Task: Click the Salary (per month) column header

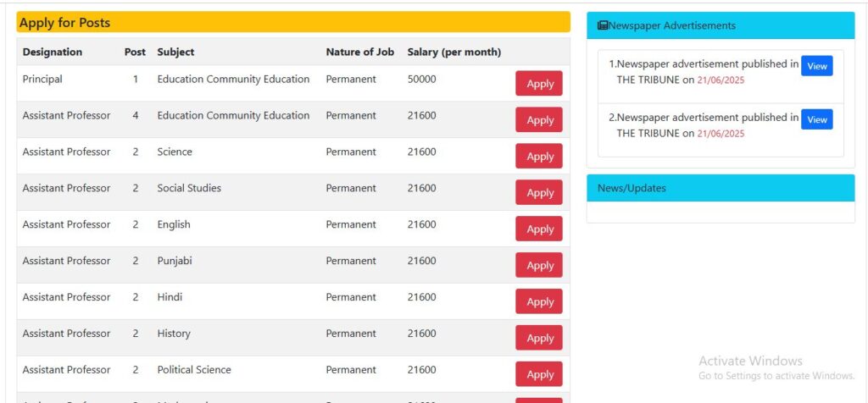Action: 453,52
